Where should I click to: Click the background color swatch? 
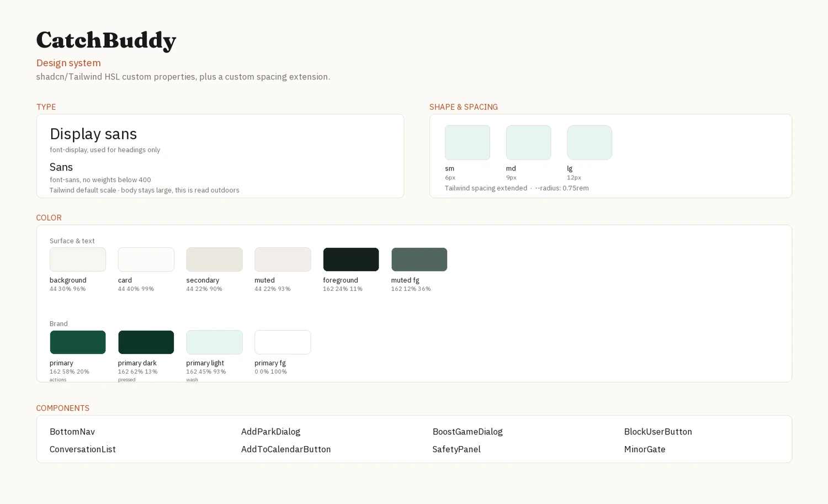(x=78, y=259)
